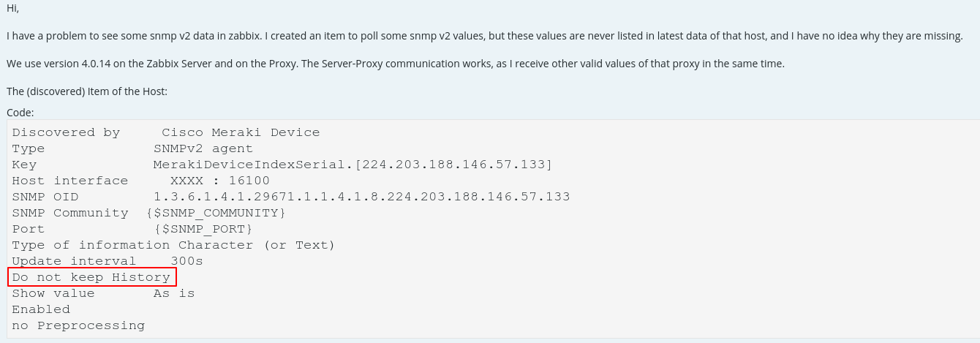Viewport: 980px width, 343px height.
Task: Click "Character (or Text)" information type
Action: click(x=256, y=245)
